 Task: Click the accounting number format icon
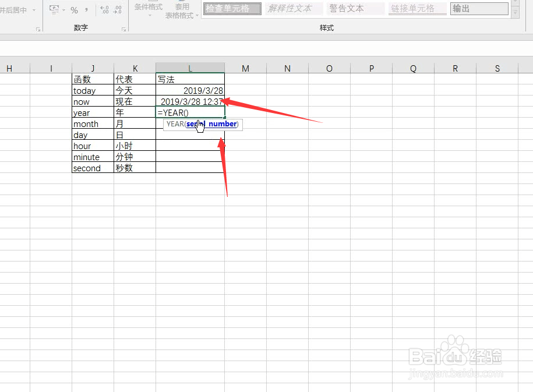54,9
